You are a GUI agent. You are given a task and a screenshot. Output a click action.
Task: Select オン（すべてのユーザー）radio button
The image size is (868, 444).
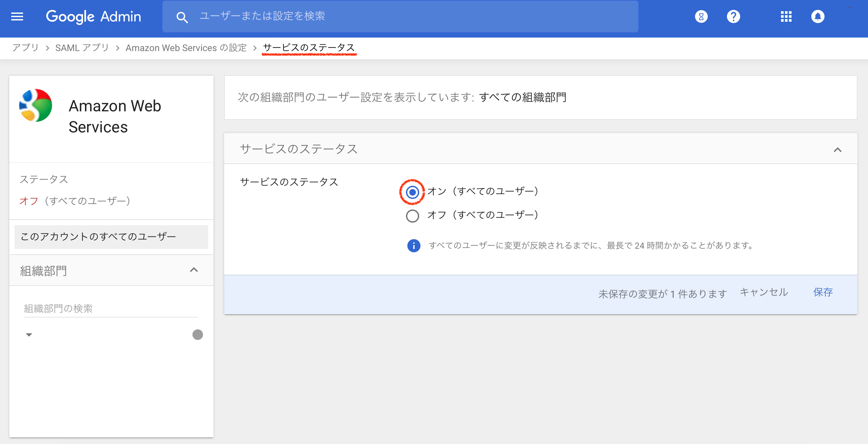pyautogui.click(x=413, y=192)
